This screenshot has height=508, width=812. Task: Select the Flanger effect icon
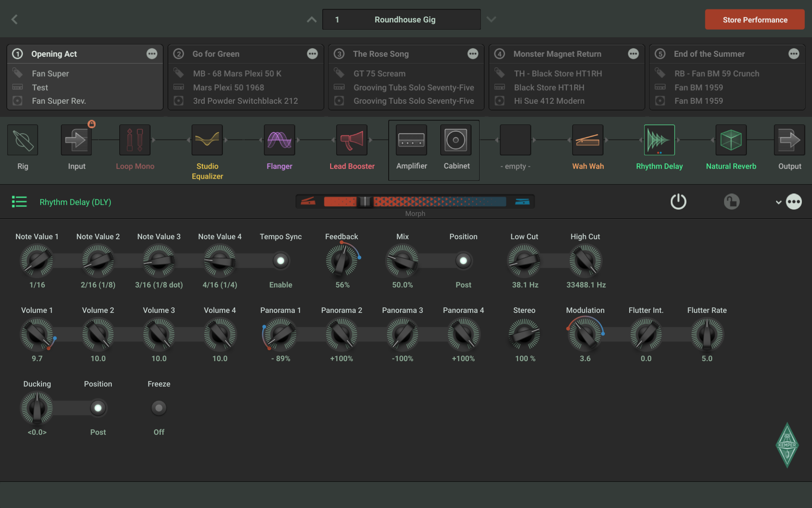pos(279,140)
